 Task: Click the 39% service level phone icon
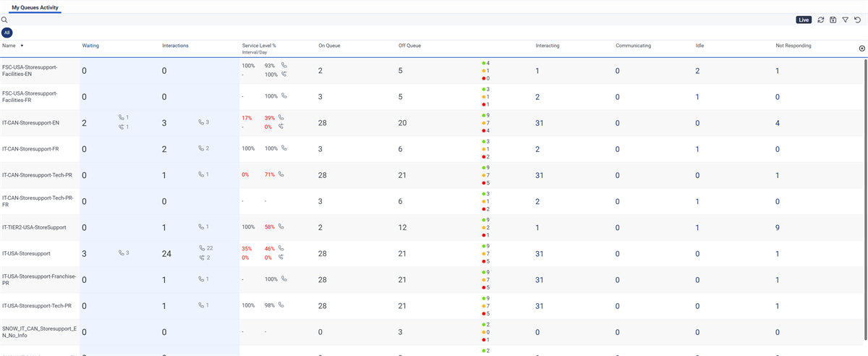click(281, 117)
